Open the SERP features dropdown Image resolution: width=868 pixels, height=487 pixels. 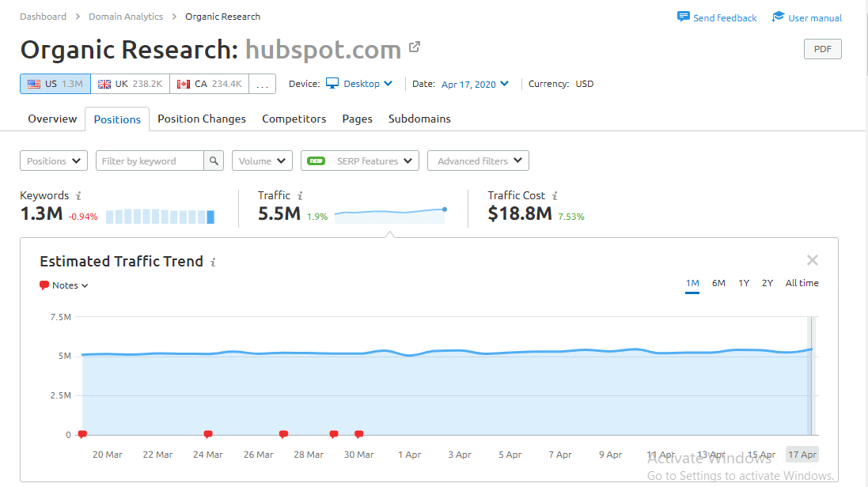pos(360,161)
